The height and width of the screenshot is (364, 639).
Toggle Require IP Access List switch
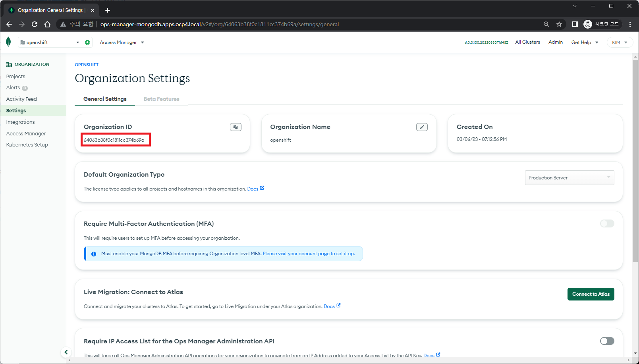coord(607,341)
